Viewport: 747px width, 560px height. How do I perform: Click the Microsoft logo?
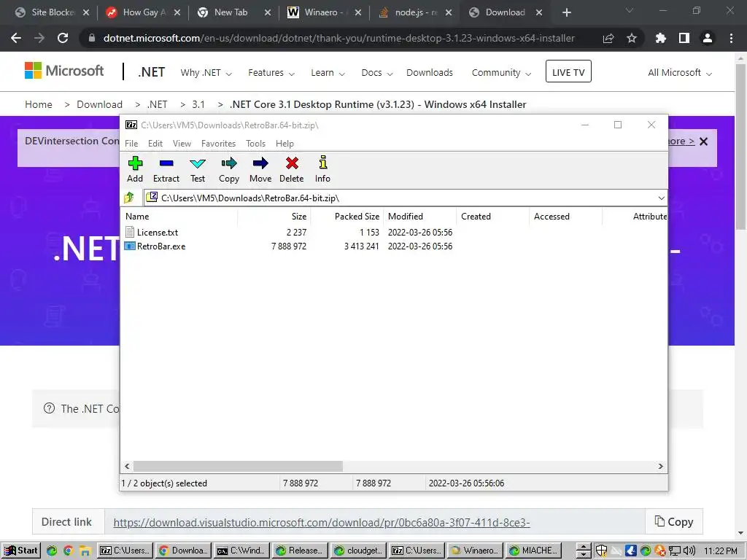[64, 71]
